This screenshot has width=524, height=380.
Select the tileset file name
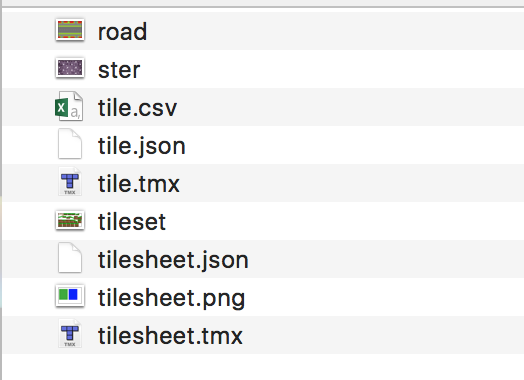(x=132, y=222)
